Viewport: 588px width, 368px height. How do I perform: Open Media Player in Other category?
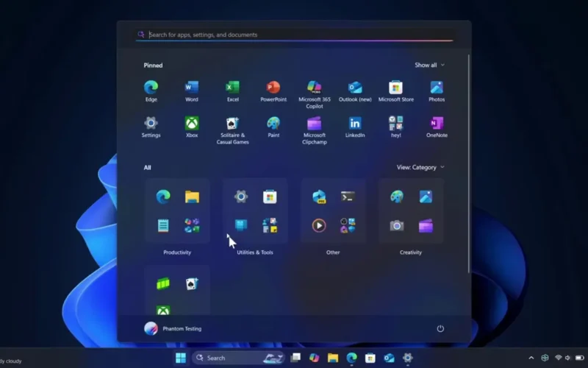(319, 226)
